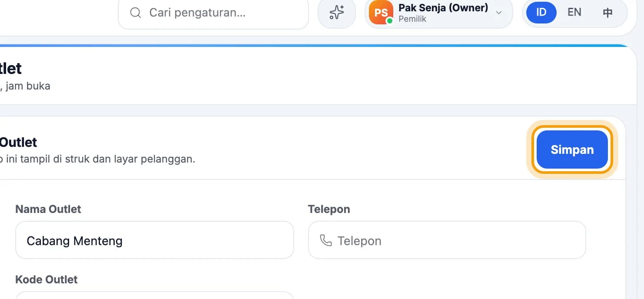This screenshot has width=644, height=299.
Task: Click the Simpan save button
Action: 572,149
